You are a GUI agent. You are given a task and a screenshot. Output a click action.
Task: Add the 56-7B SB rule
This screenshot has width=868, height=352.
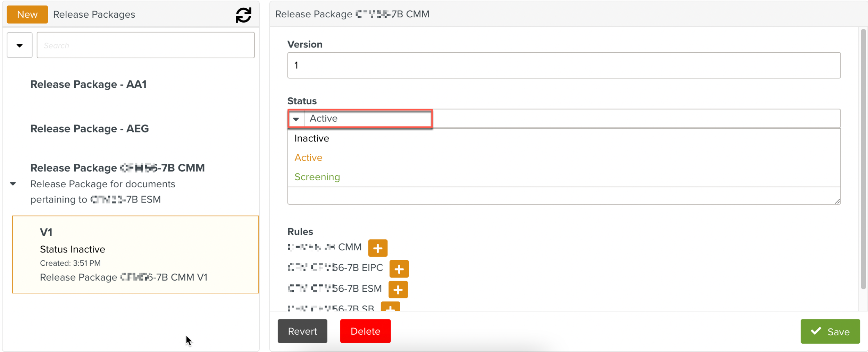390,307
